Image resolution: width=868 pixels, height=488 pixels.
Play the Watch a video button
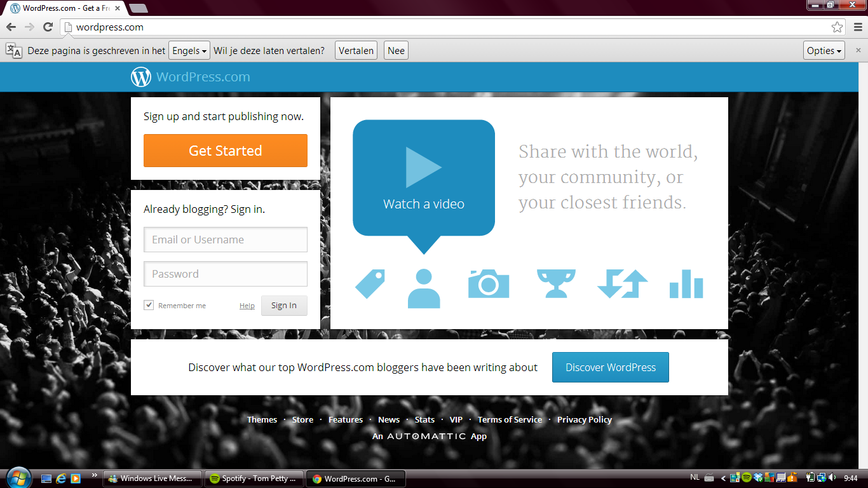click(x=423, y=178)
